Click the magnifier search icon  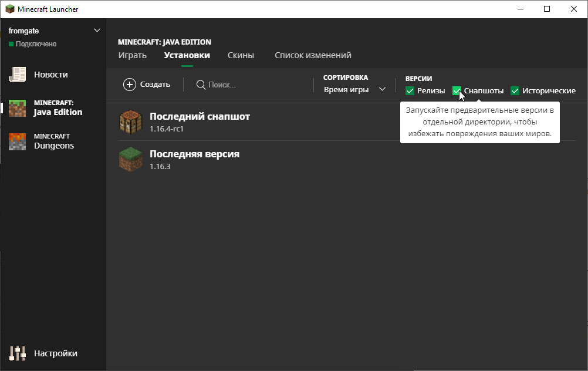[x=201, y=85]
